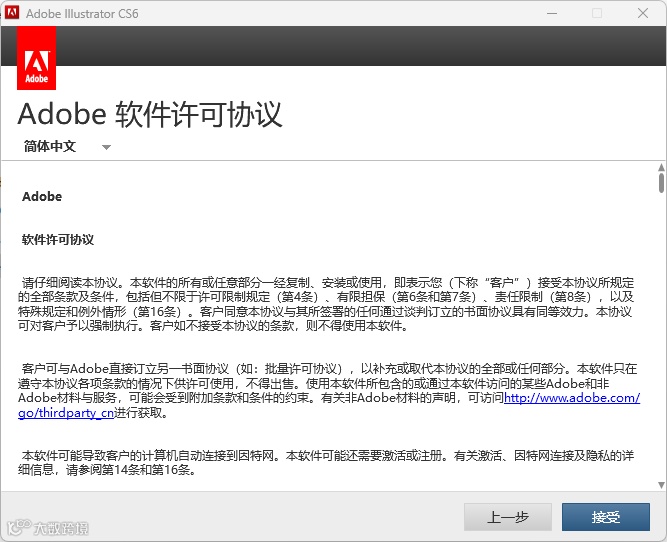
Task: Click the 接受 (Accept) button
Action: pos(606,517)
